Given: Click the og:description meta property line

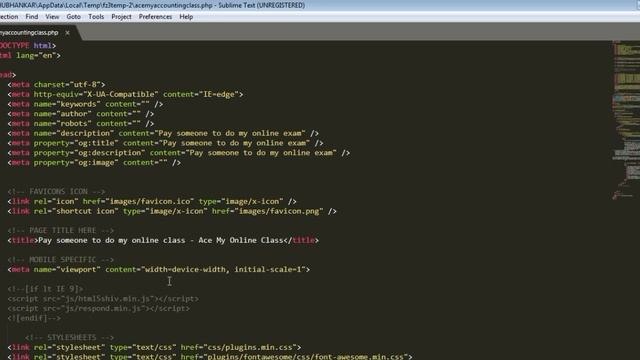Looking at the screenshot, I should click(x=179, y=153).
